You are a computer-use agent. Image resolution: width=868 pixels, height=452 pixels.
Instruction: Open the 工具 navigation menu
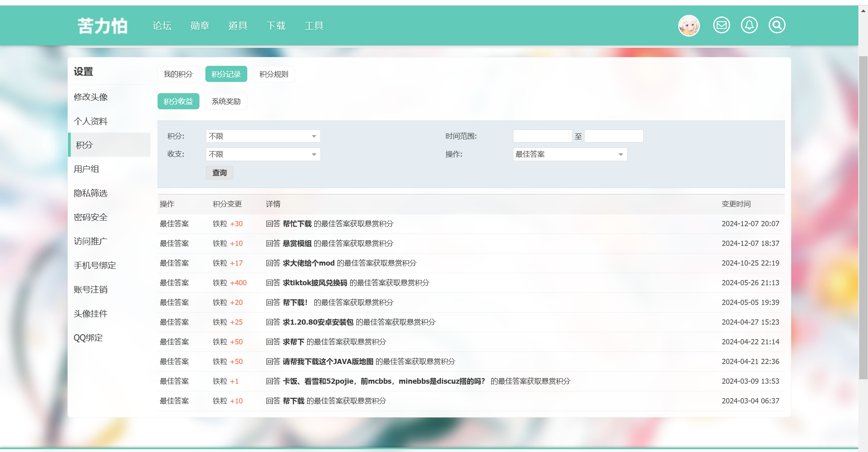coord(314,26)
